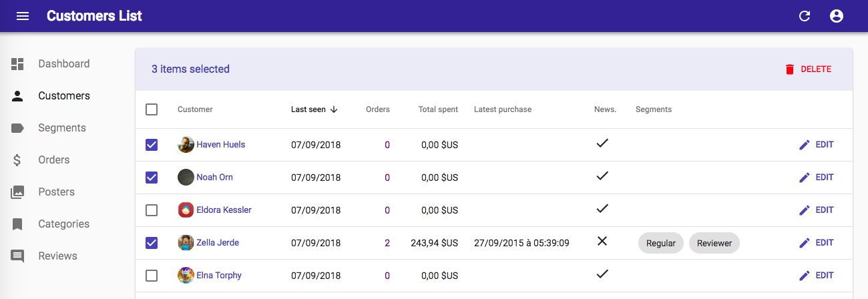Select Customers in the sidebar
The width and height of the screenshot is (868, 299).
click(63, 96)
